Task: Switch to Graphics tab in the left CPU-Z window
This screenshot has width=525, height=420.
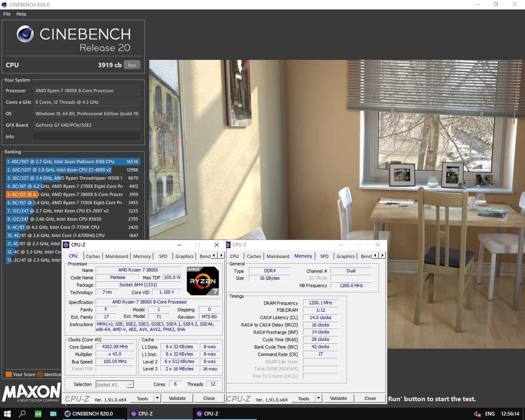Action: [185, 256]
